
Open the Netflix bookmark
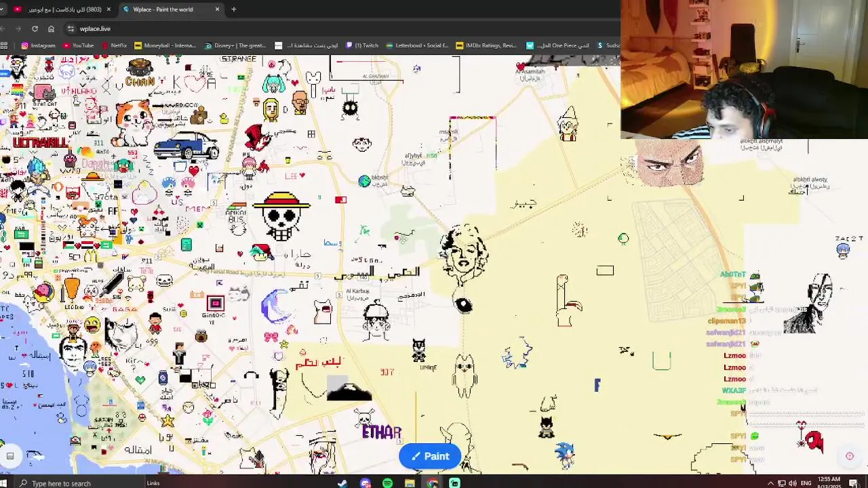114,45
